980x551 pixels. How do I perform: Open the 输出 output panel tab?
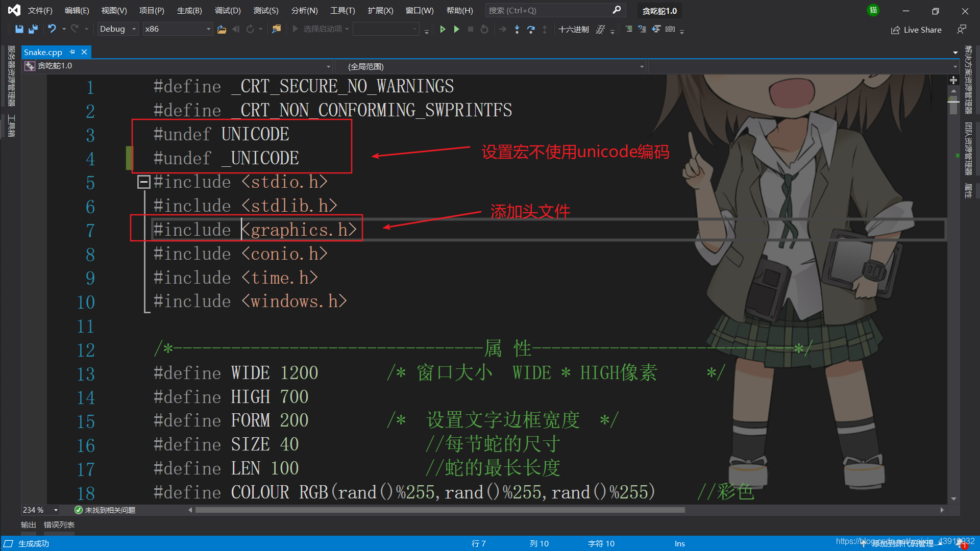(29, 525)
